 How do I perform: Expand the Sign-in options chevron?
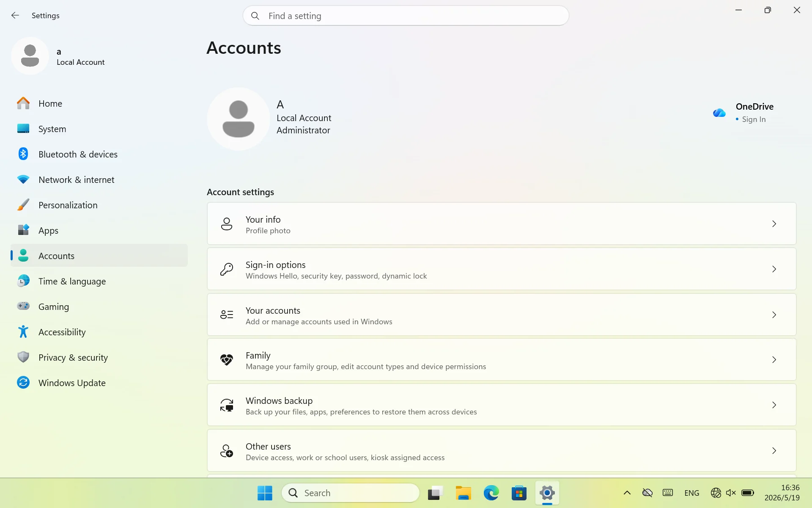click(x=774, y=269)
